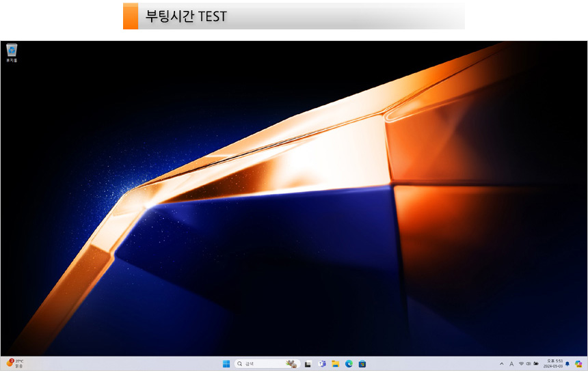Launch Microsoft Teams from the taskbar

coord(322,364)
